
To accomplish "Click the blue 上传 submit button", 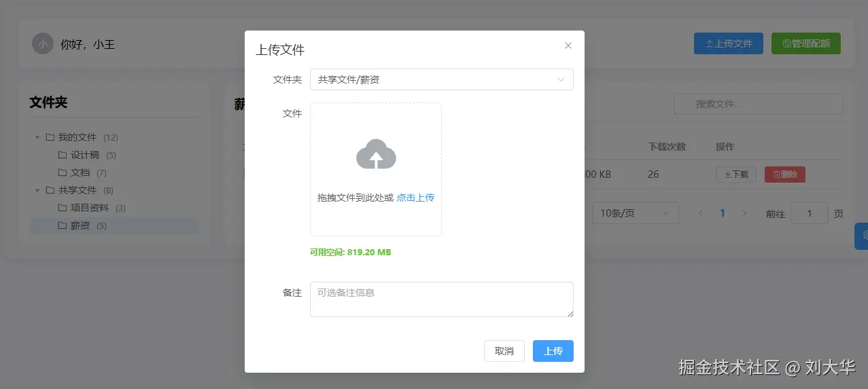I will pyautogui.click(x=553, y=351).
